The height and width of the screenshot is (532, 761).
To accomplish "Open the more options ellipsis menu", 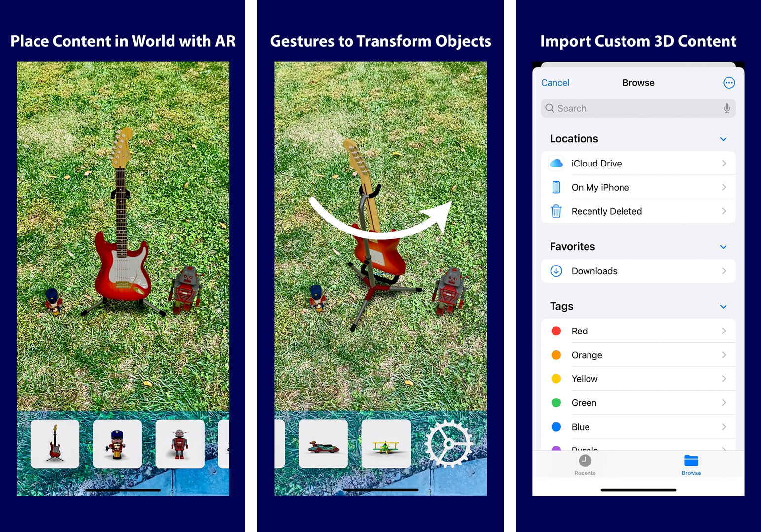I will tap(729, 83).
